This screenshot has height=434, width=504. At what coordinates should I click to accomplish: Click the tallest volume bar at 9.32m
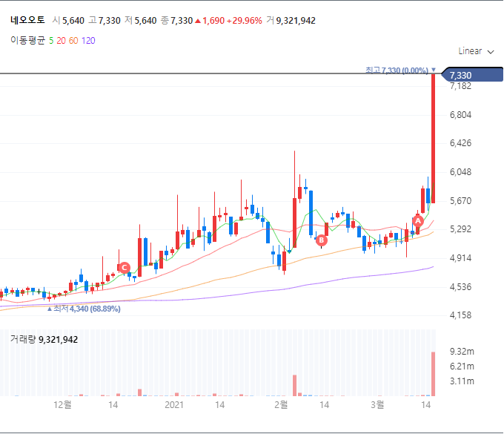click(x=433, y=374)
